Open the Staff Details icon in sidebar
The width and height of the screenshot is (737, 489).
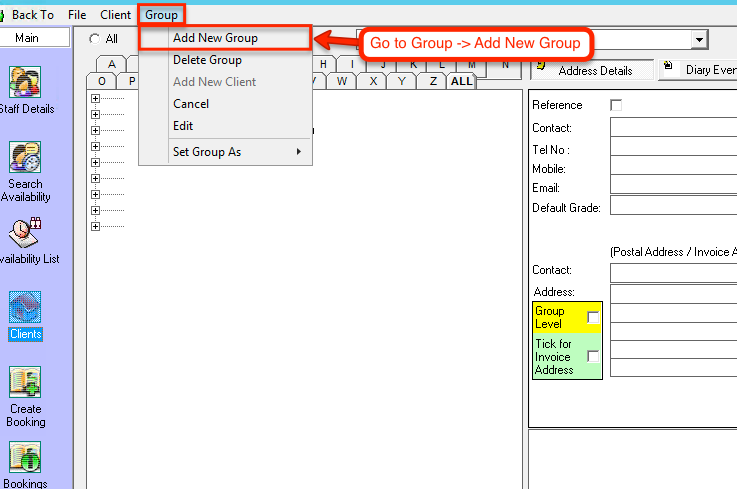[26, 82]
